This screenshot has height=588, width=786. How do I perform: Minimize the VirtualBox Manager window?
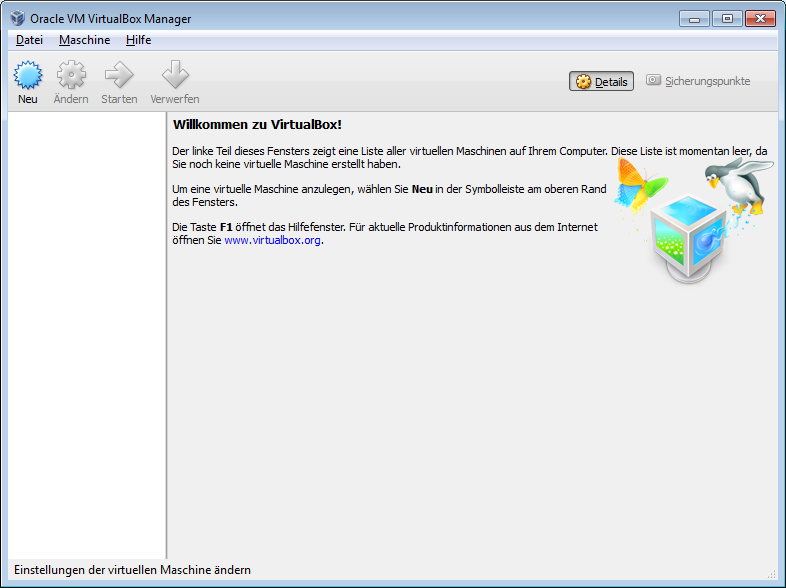pos(694,19)
